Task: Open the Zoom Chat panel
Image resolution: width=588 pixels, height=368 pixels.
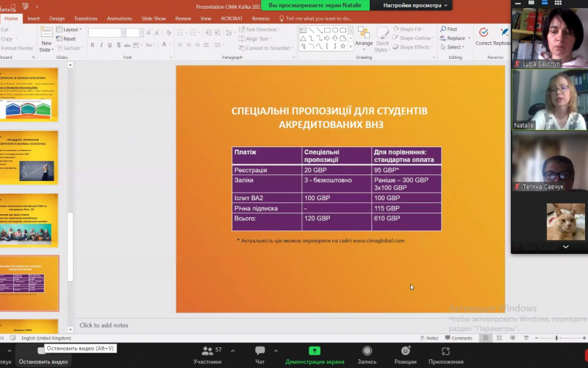Action: [260, 355]
